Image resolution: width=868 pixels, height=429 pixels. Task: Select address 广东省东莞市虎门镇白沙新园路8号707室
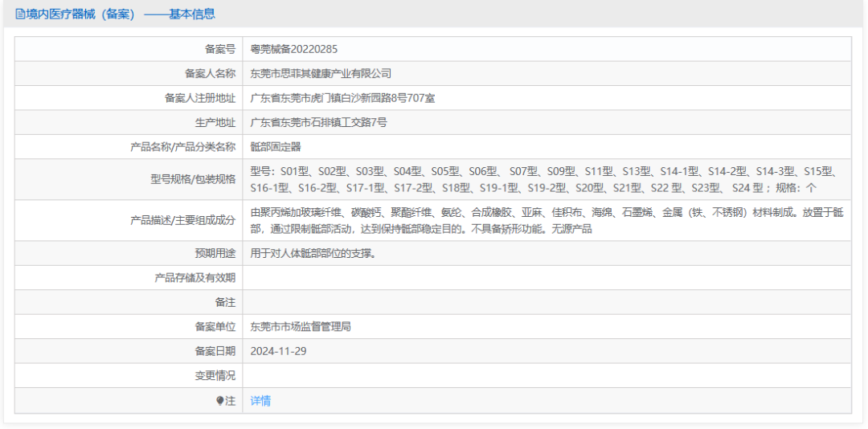pos(342,99)
